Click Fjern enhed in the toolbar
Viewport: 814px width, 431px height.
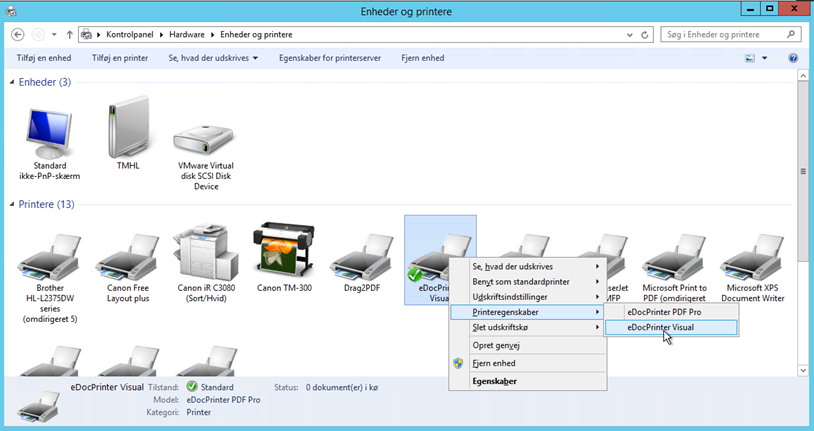(x=423, y=58)
